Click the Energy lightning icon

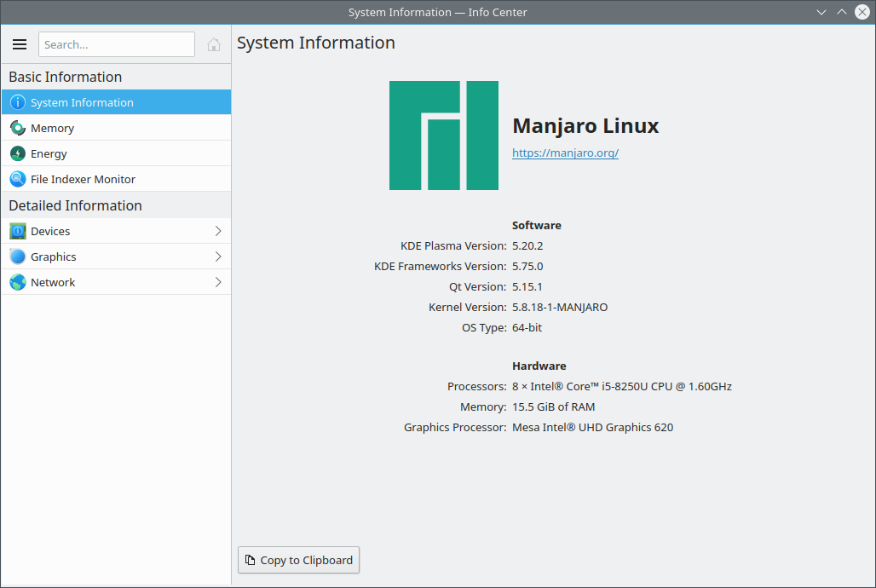pyautogui.click(x=18, y=153)
